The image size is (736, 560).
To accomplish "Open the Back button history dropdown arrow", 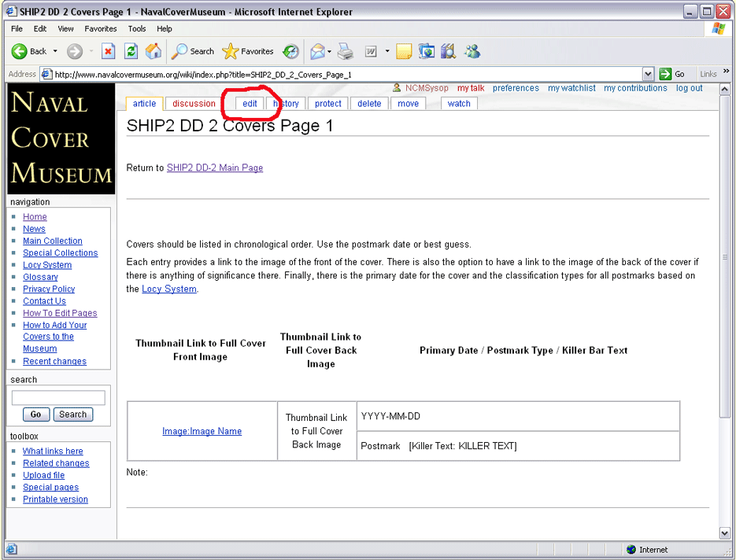I will (x=55, y=52).
